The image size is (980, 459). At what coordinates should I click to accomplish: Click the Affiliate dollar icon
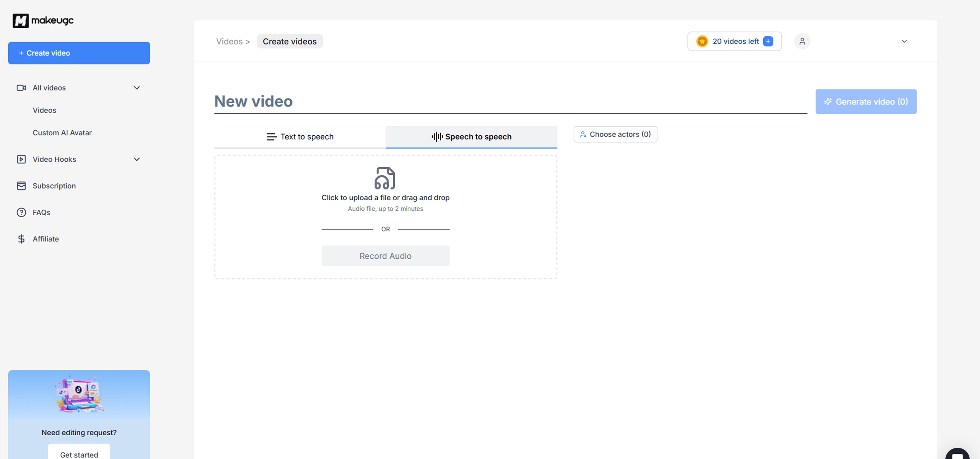click(x=21, y=239)
